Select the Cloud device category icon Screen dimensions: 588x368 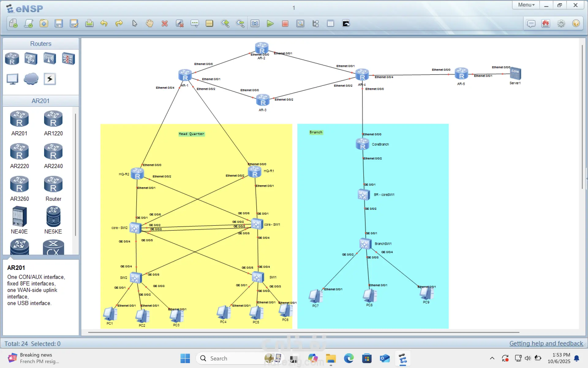tap(31, 79)
